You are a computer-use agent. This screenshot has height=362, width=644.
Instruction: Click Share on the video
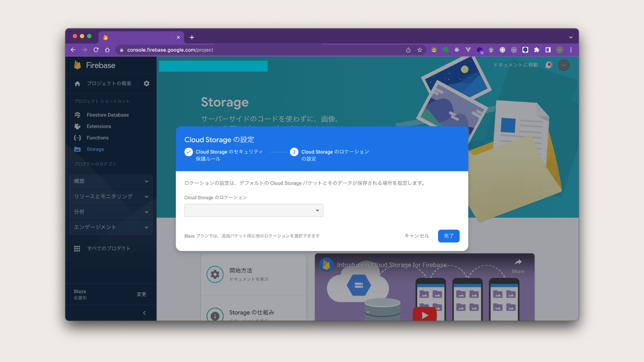pos(518,266)
